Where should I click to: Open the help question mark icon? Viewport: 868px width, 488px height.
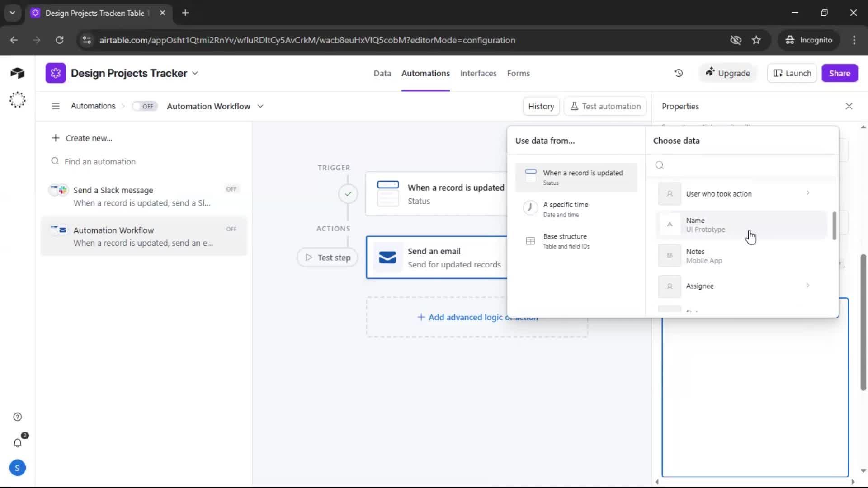(17, 417)
